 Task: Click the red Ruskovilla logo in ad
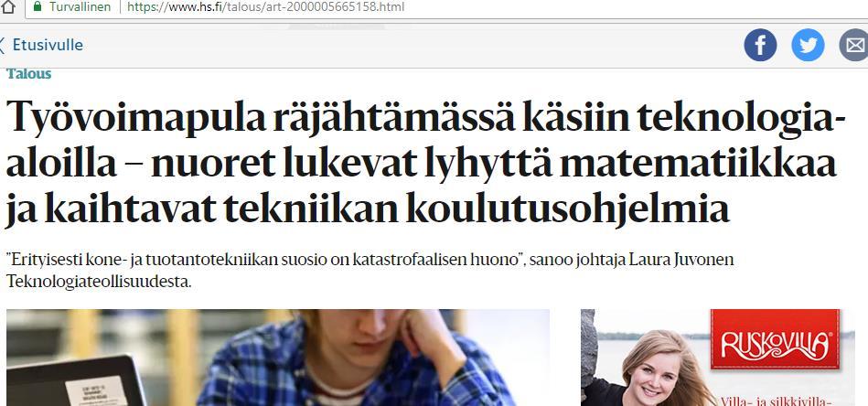(775, 339)
